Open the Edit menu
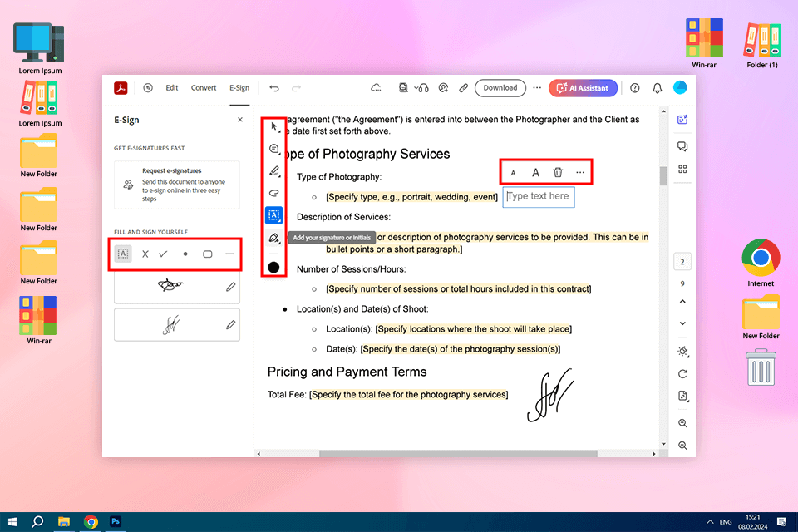The height and width of the screenshot is (532, 798). point(172,88)
